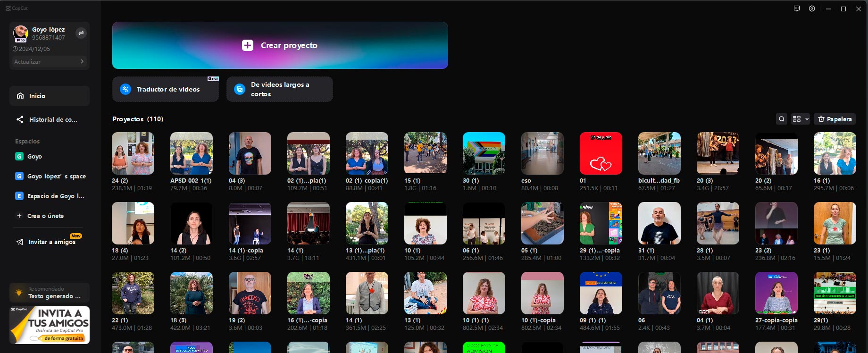Viewport: 868px width, 353px height.
Task: Open project 10 (1)-copia
Action: coord(542,293)
